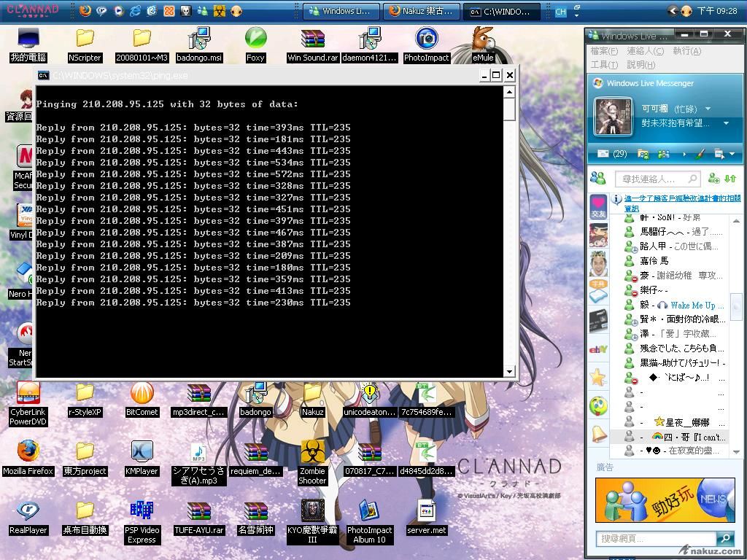Click the 搜尋網頁 web search field
This screenshot has height=560, width=747.
coord(657,538)
